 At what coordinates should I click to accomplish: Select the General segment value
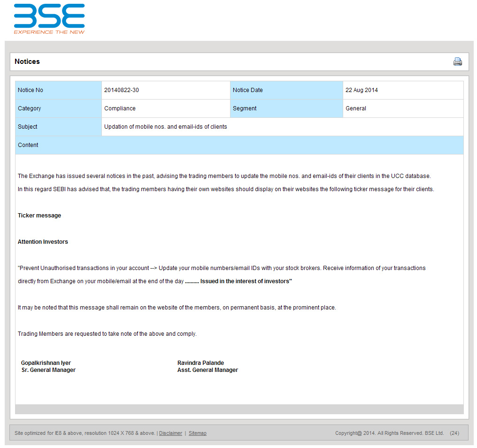[355, 108]
